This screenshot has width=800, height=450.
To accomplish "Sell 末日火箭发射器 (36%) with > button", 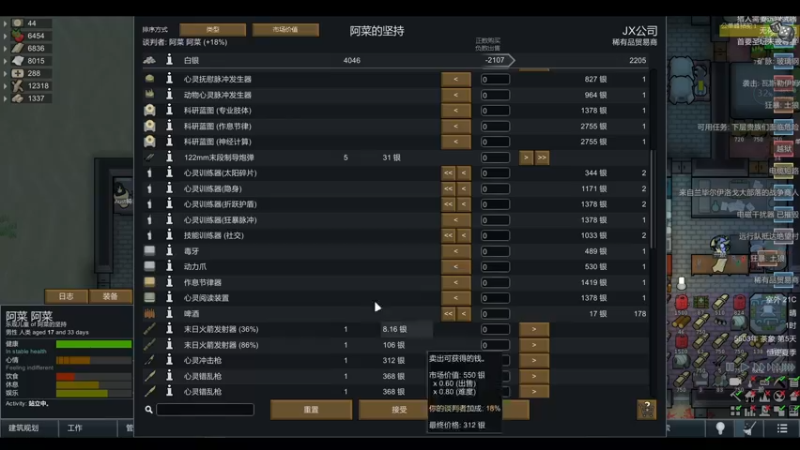I will point(534,329).
